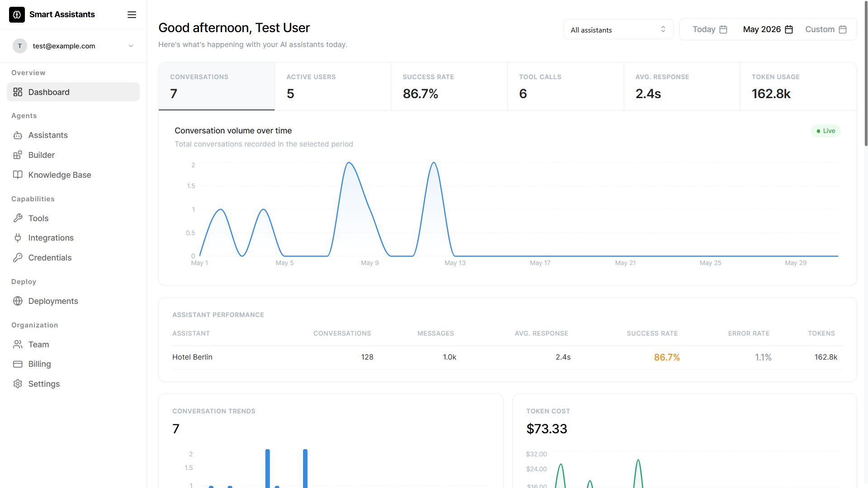Viewport: 868px width, 488px height.
Task: Click the Dashboard grid icon
Action: [18, 92]
